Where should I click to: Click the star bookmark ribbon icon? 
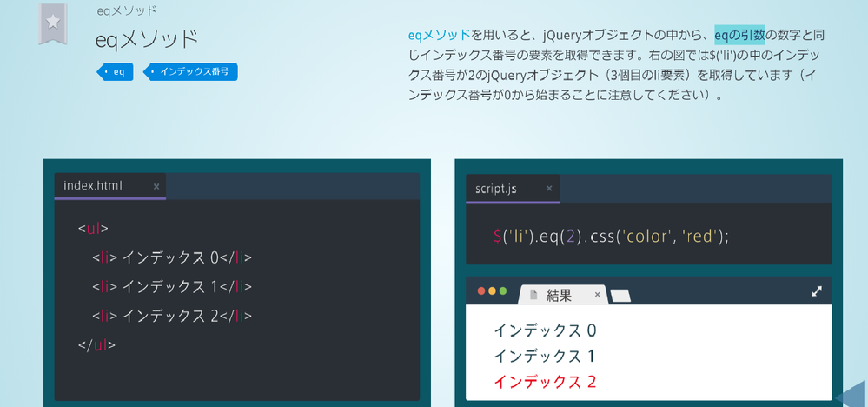[x=53, y=23]
